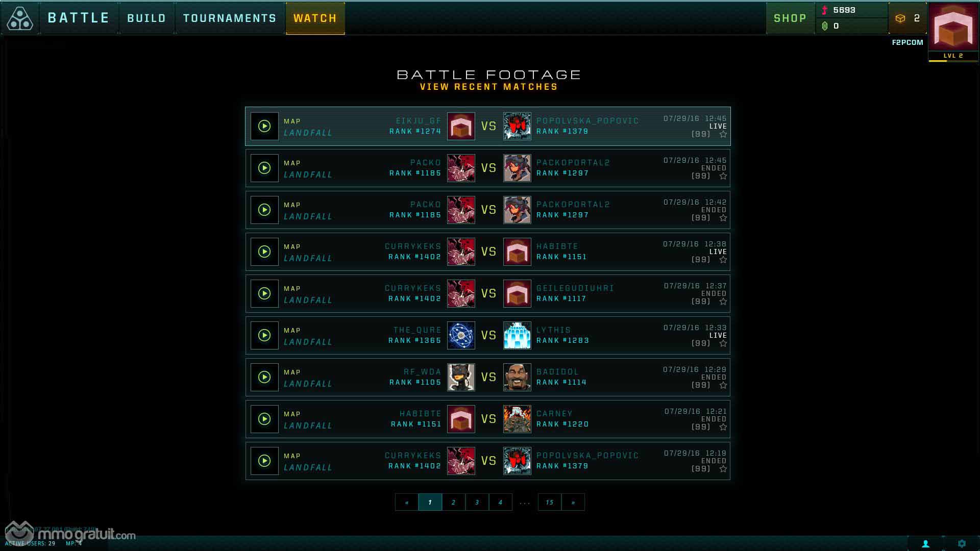The height and width of the screenshot is (551, 980).
Task: Go to the next page arrow
Action: click(x=573, y=502)
